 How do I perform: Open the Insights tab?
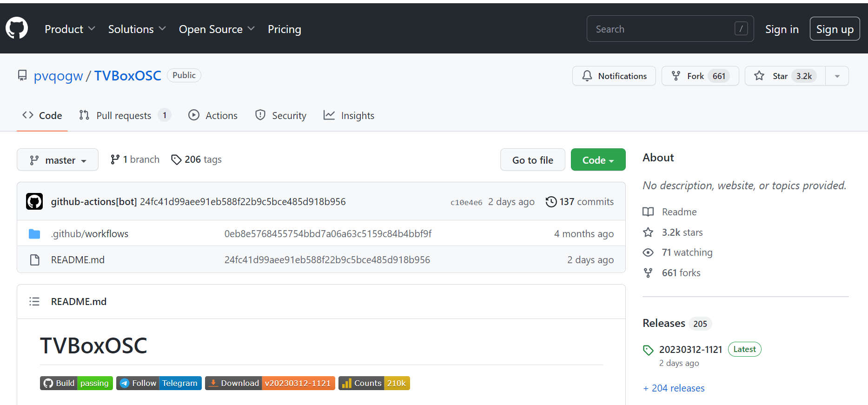(x=349, y=115)
